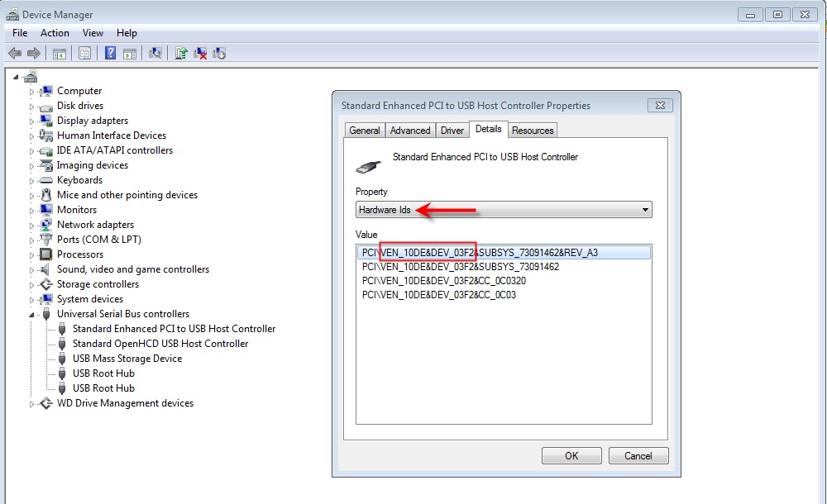The width and height of the screenshot is (827, 504).
Task: Scan for hardware changes toolbar icon
Action: click(155, 53)
